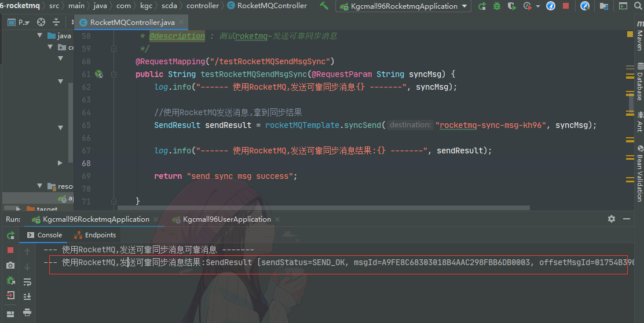Switch to the Kgcmall96UserApplication run tab
This screenshot has width=644, height=323.
226,219
